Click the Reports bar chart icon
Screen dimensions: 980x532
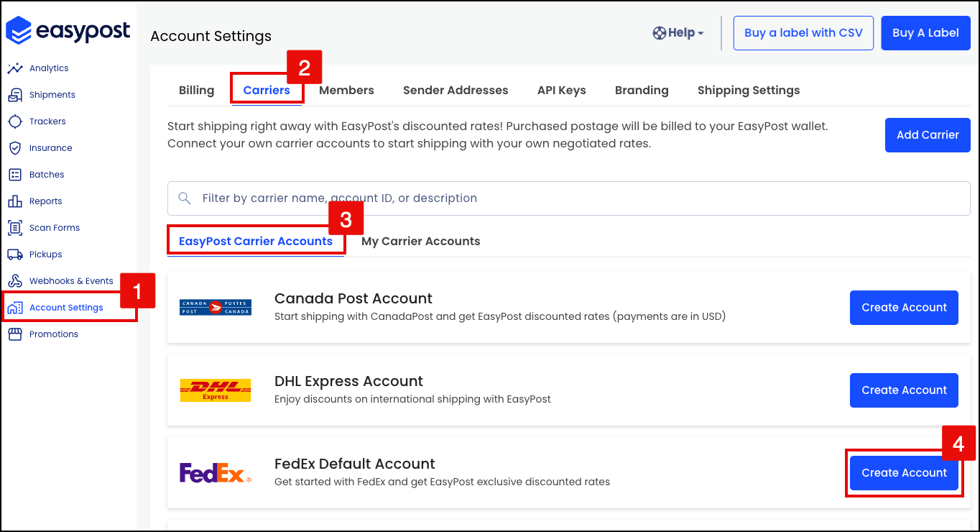coord(15,201)
